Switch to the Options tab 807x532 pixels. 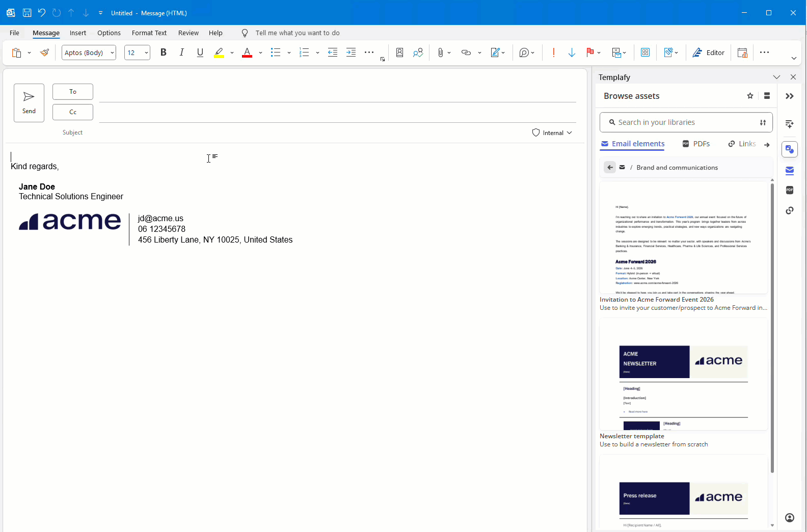109,33
